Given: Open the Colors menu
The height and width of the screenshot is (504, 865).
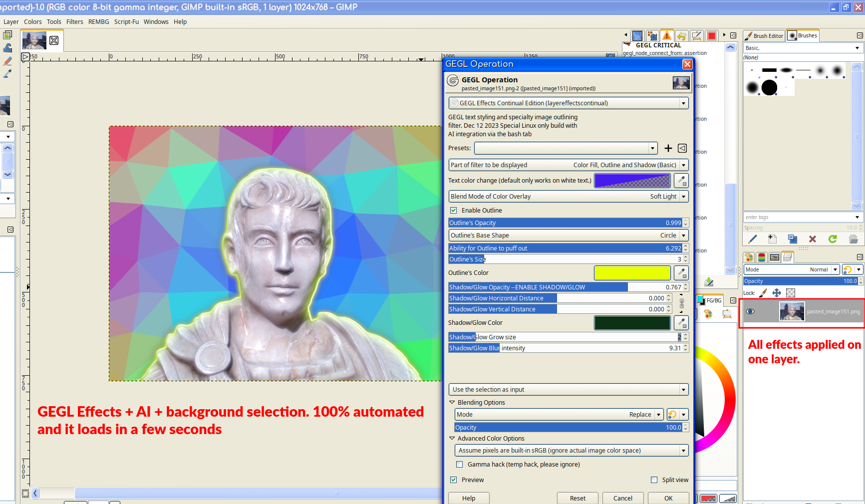Looking at the screenshot, I should point(33,22).
